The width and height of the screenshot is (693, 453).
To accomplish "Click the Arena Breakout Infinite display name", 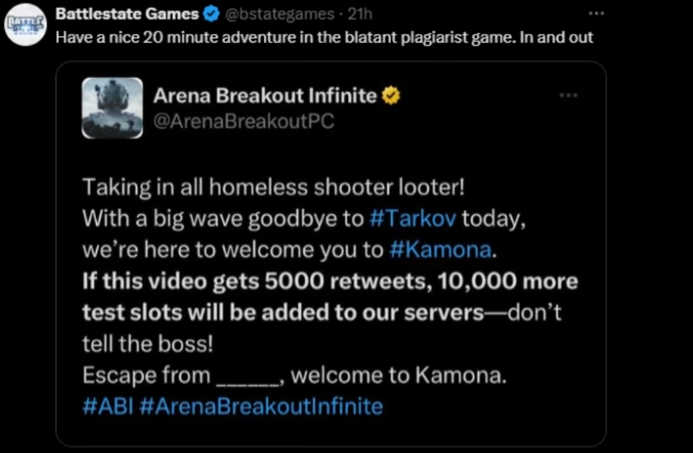I will click(266, 96).
